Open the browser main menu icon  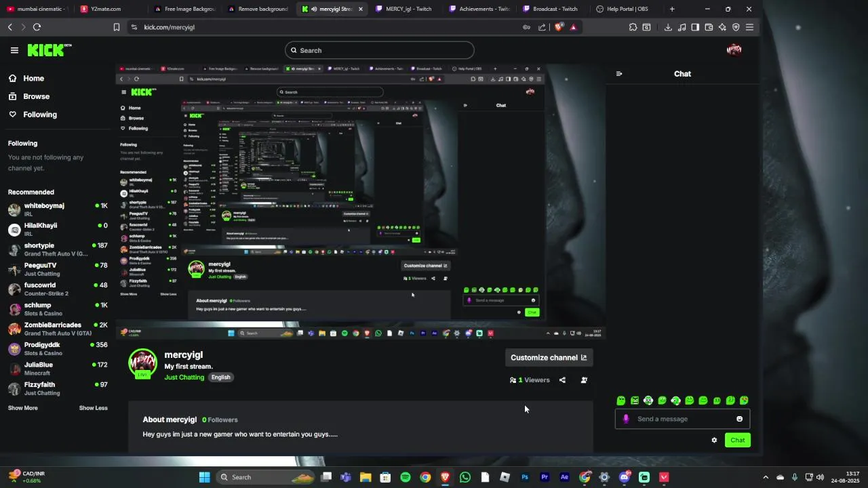pos(749,27)
